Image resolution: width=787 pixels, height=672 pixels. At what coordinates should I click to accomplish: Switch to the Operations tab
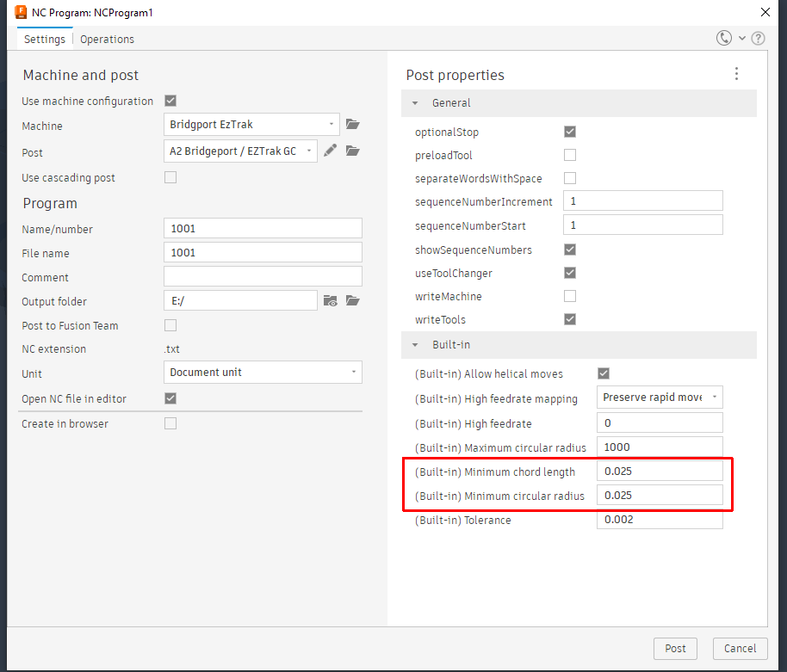(107, 39)
